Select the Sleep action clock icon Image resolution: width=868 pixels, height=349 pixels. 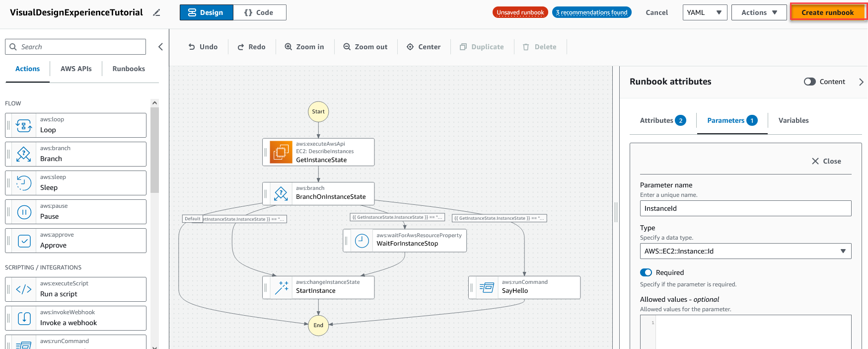coord(24,183)
